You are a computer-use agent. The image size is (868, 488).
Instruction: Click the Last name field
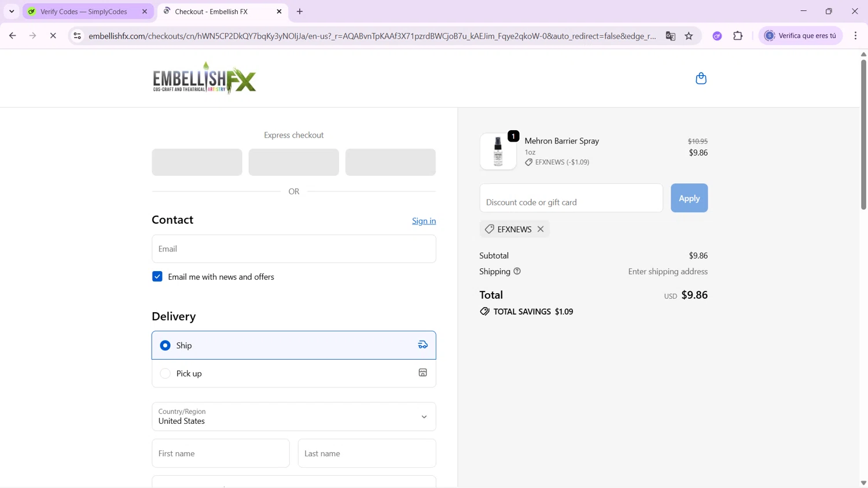[367, 453]
